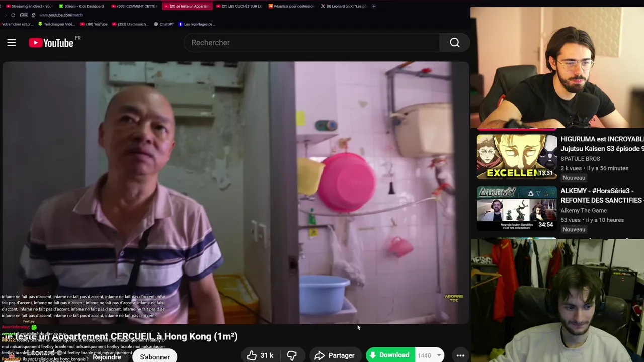Open the Un dimanche bookmark
644x362 pixels.
(131, 24)
